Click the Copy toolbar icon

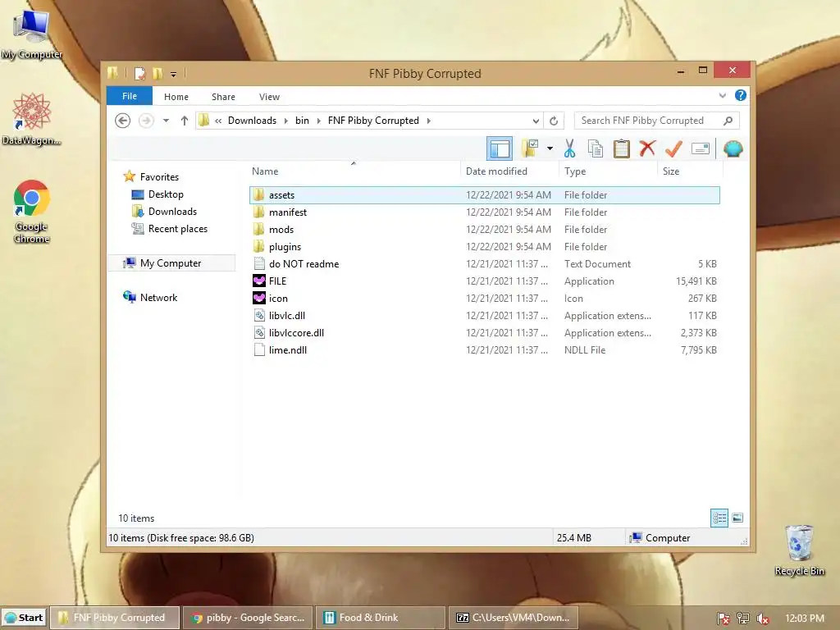tap(596, 148)
